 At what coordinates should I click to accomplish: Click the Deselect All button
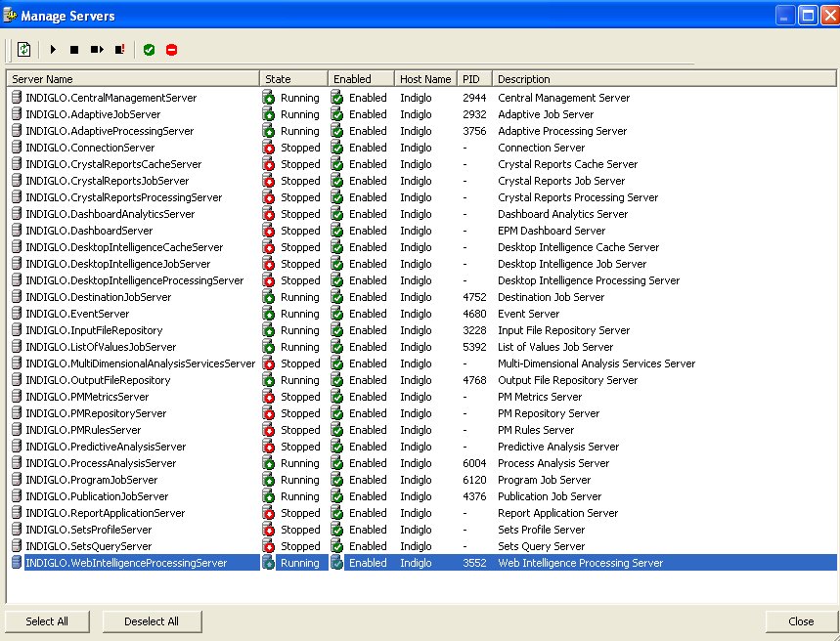(152, 621)
